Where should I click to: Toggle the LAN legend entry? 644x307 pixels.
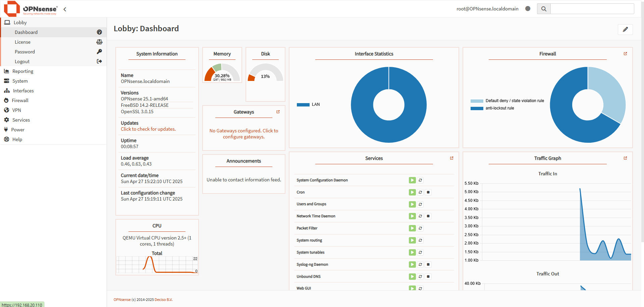308,104
